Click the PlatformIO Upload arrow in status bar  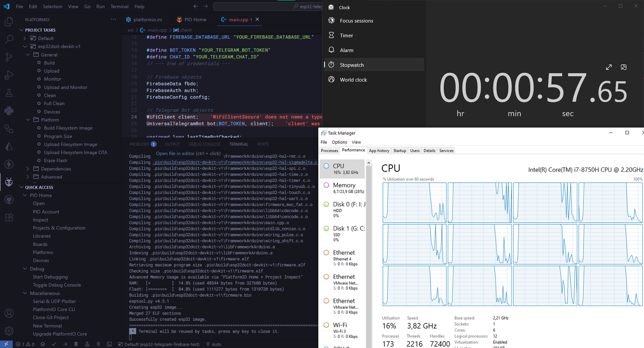65,344
